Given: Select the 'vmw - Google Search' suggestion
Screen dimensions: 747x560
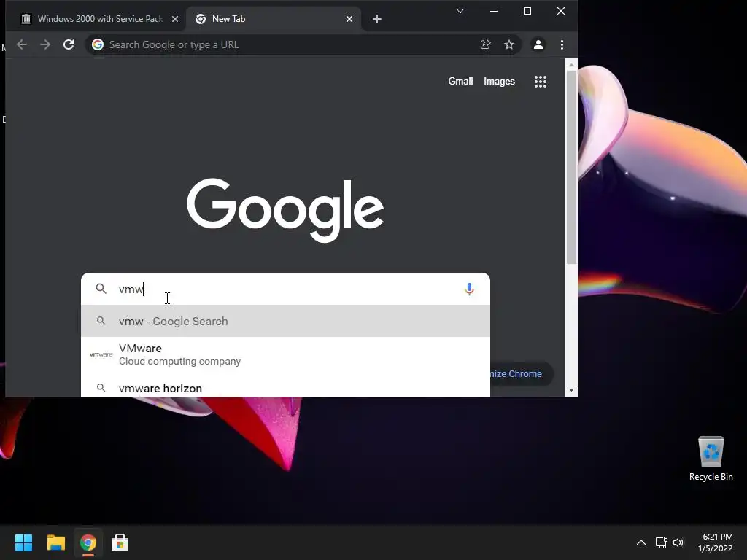Looking at the screenshot, I should coord(285,322).
